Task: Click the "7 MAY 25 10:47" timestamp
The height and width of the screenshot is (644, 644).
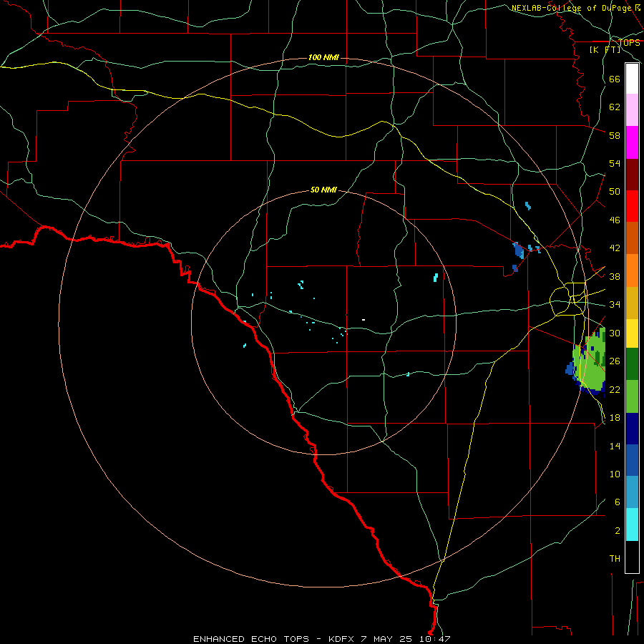Action: [406, 639]
